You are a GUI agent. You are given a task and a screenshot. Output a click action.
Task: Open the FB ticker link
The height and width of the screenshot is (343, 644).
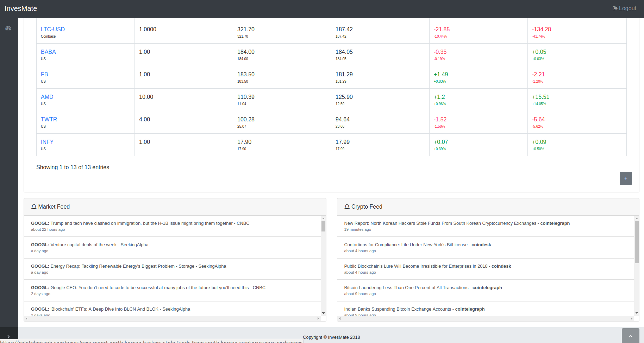44,75
